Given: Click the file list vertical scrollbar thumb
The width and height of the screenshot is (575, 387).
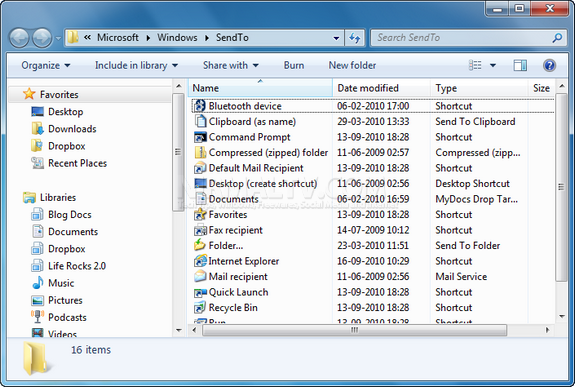Looking at the screenshot, I should (x=561, y=187).
